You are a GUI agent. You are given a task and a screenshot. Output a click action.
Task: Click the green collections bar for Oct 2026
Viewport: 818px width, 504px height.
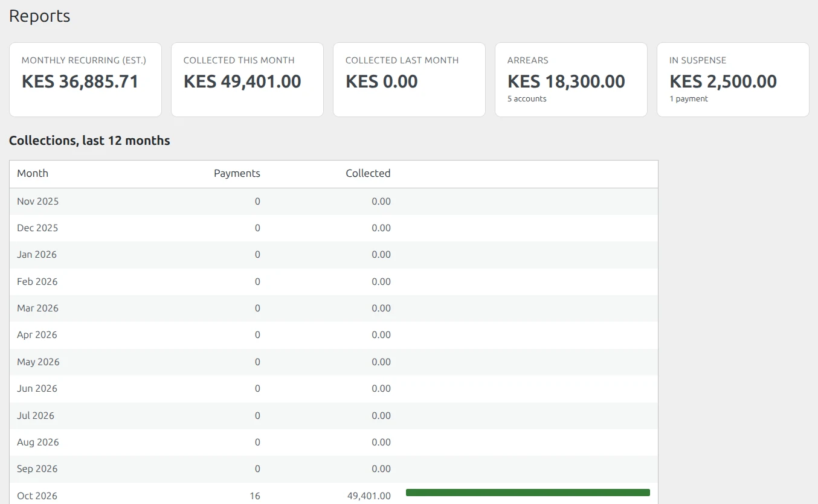[x=528, y=493]
